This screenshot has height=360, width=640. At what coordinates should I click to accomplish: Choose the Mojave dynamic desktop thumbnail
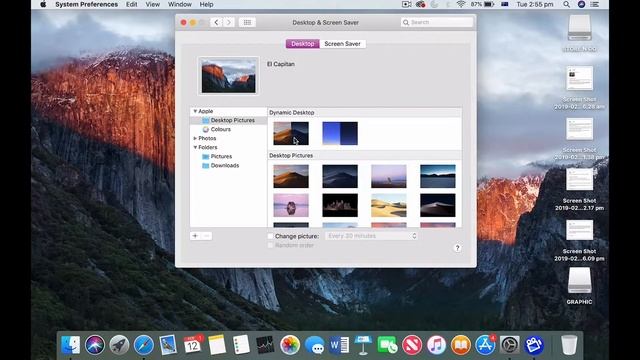tap(291, 133)
